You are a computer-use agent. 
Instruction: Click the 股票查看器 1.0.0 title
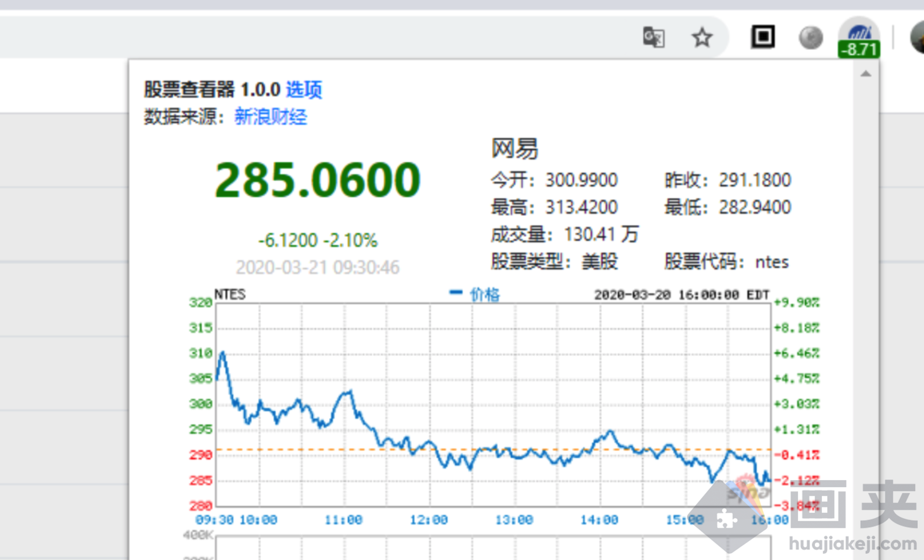212,89
